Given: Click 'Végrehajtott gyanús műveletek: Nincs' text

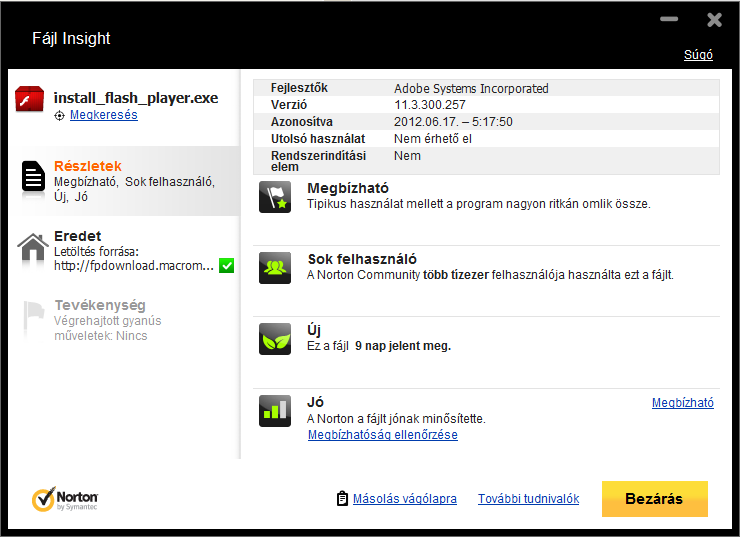Looking at the screenshot, I should click(108, 328).
